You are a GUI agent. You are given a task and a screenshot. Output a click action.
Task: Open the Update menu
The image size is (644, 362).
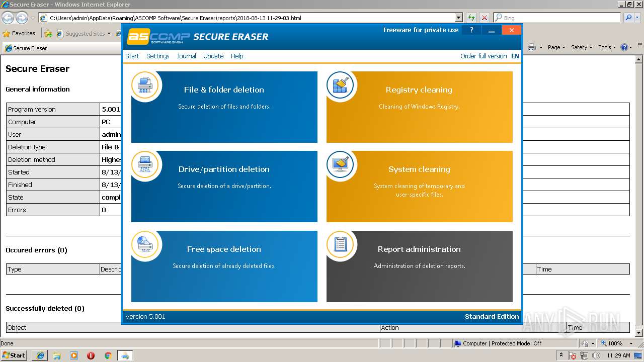pos(213,56)
